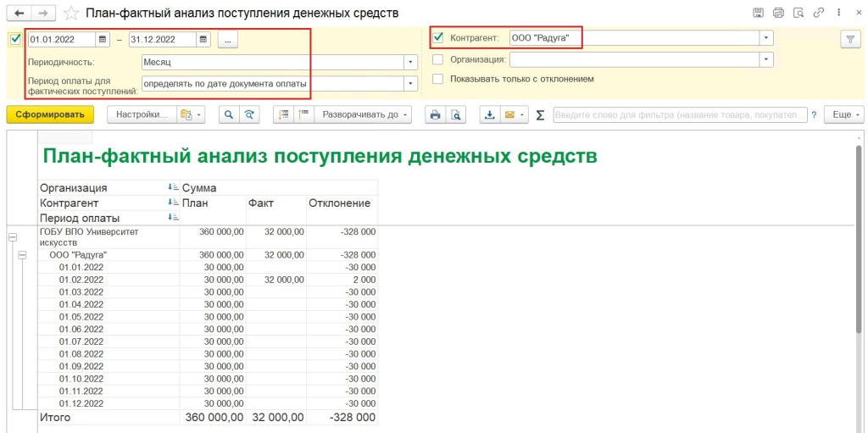Tick the Показывать только с отклонением checkbox
Viewport: 868px width, 433px height.
438,79
